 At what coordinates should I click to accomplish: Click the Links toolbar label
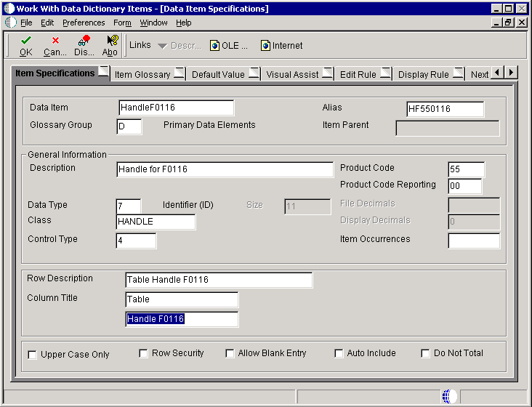coord(140,45)
